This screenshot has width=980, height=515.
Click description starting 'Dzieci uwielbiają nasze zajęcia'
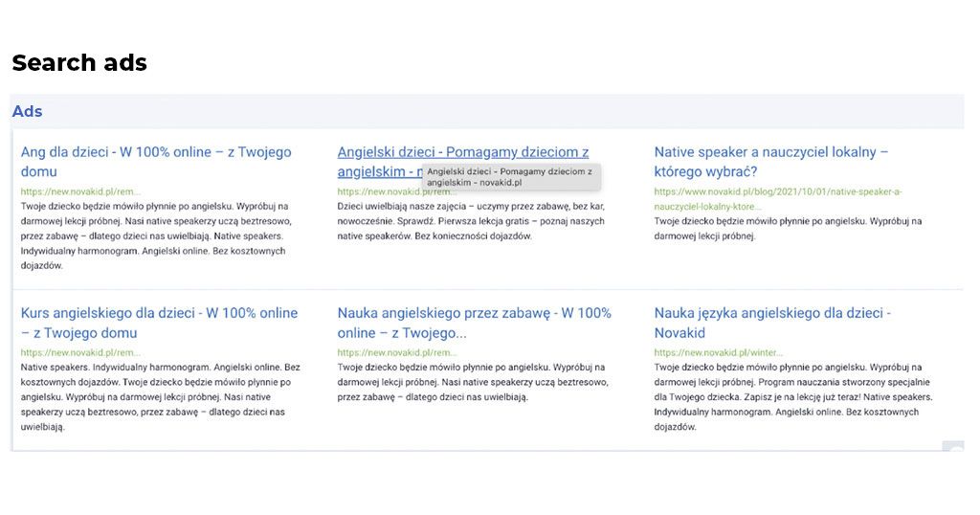coord(471,221)
